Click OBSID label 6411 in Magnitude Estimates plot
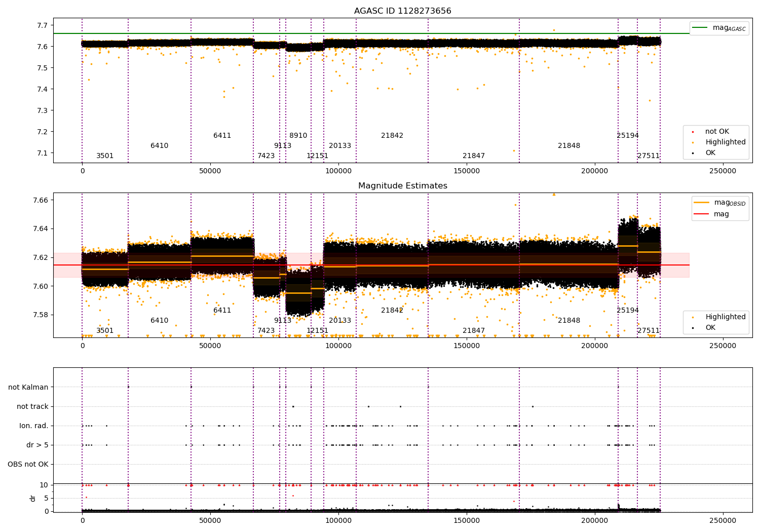This screenshot has height=532, width=760. (x=222, y=311)
